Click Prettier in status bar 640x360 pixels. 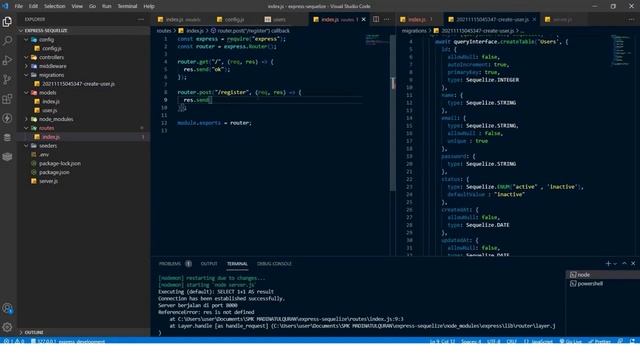600,341
